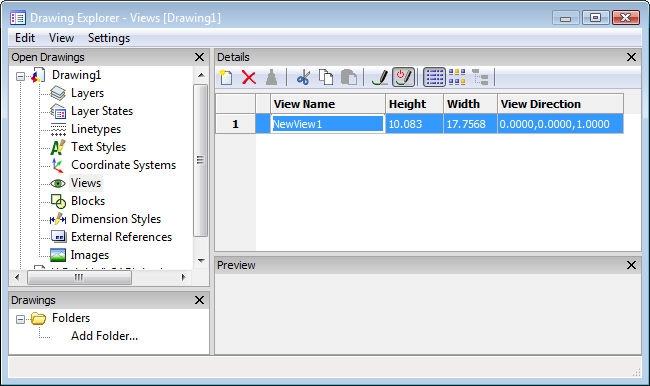Click the View Name column header
650x386 pixels.
pos(327,104)
